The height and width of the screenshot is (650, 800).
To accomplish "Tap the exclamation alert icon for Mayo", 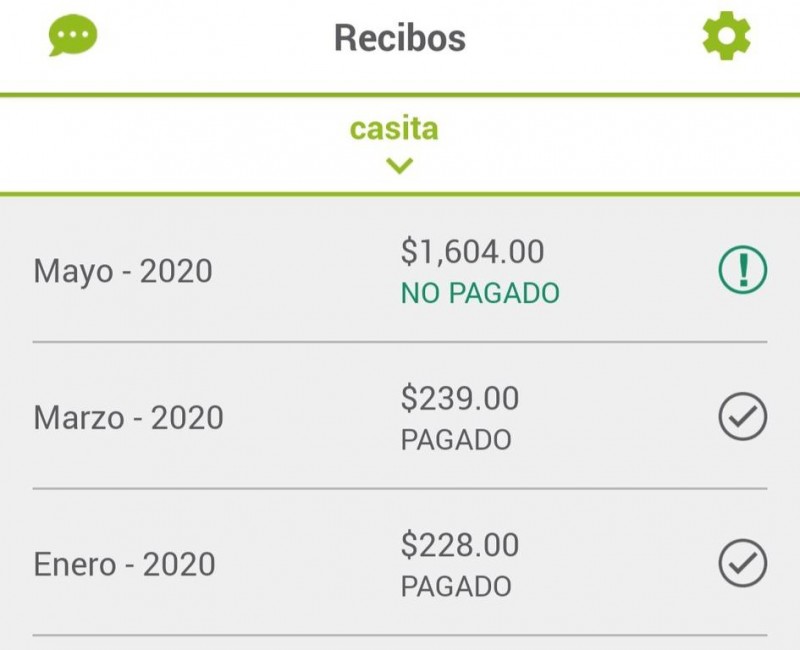I will pos(743,270).
